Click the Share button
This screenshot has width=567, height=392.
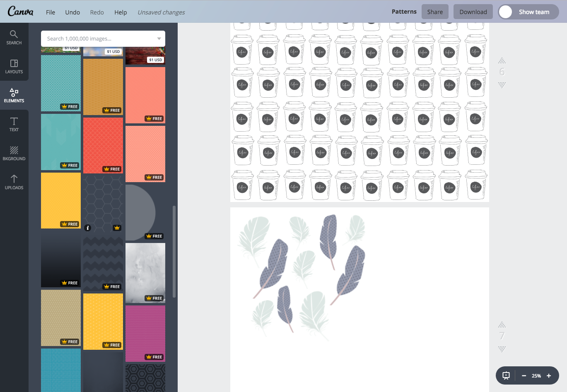point(434,12)
